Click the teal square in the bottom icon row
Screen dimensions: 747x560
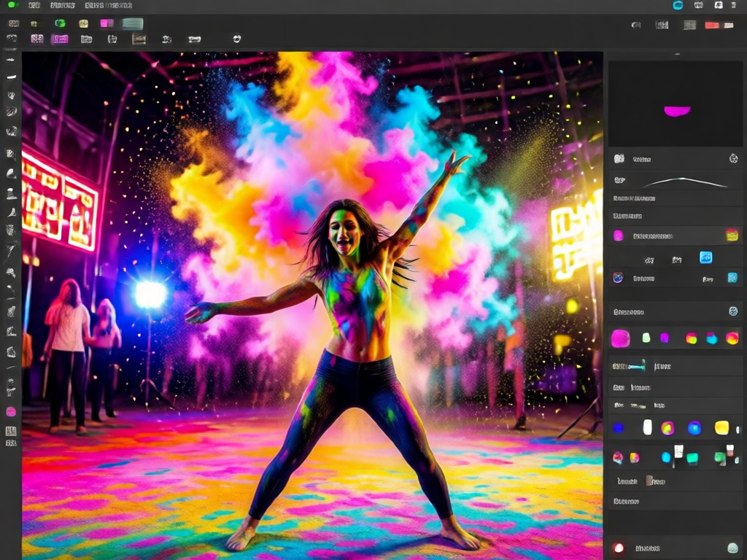tap(692, 458)
